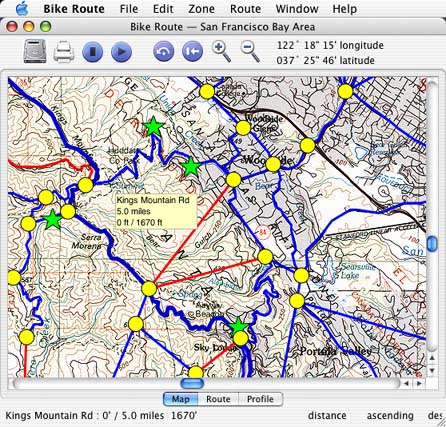The image size is (446, 427).
Task: Click the scroll right arrow
Action: (419, 384)
